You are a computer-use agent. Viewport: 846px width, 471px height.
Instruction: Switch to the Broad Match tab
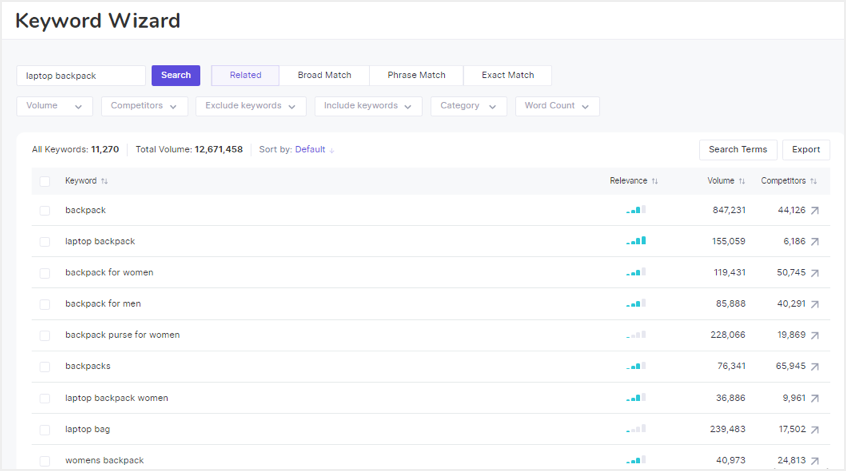pyautogui.click(x=324, y=76)
